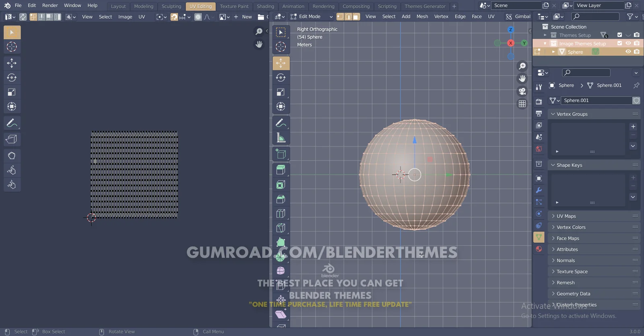Click the red X axis gizmo ball
This screenshot has height=336, width=644.
pyautogui.click(x=511, y=43)
